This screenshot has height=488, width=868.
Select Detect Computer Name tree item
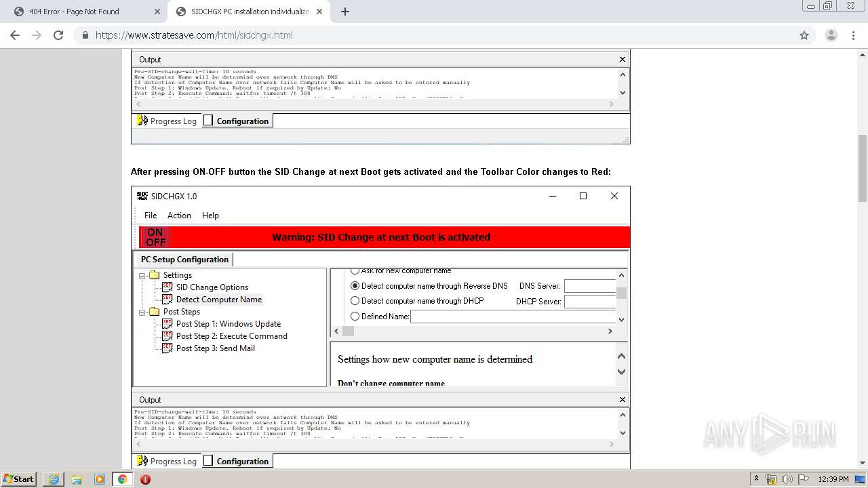pyautogui.click(x=219, y=300)
